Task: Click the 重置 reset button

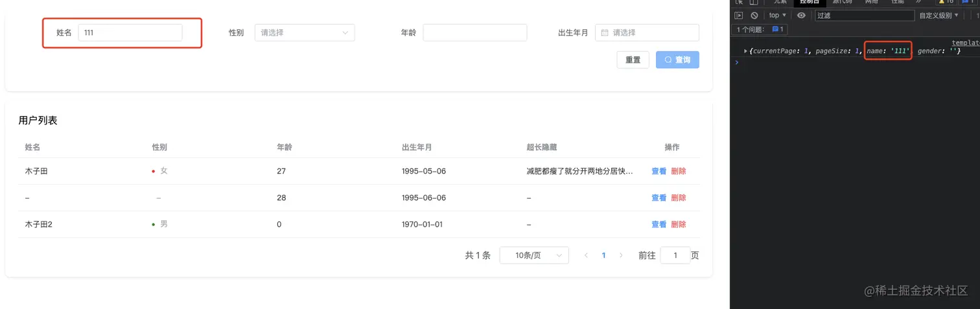Action: tap(633, 60)
